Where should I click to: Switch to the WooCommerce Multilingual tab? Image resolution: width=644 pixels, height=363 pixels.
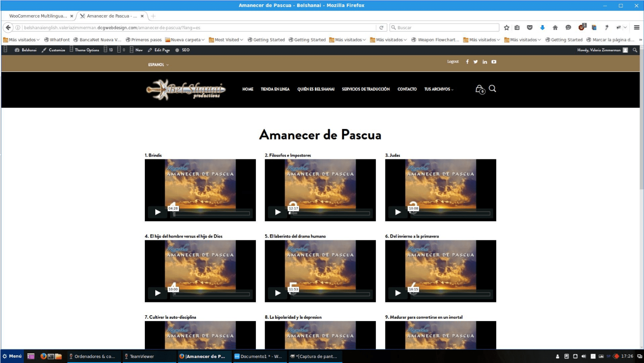click(38, 16)
